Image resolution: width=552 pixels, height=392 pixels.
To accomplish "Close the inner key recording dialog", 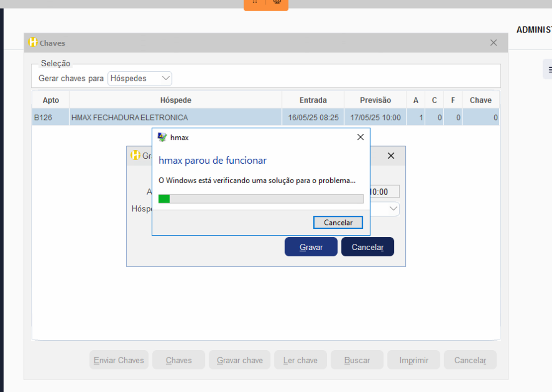I will (391, 156).
